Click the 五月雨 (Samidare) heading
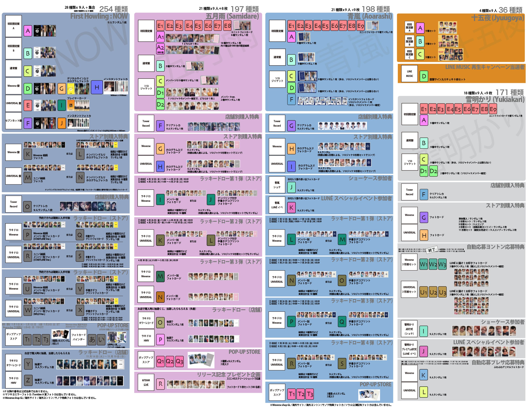 232,16
